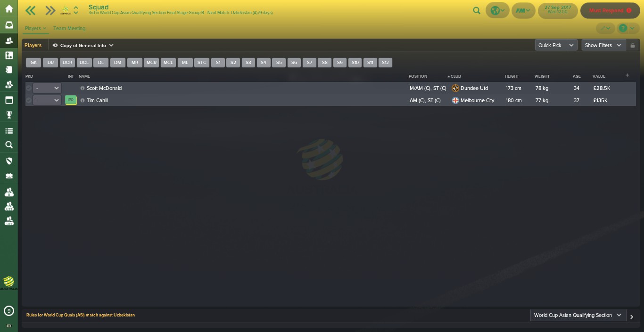Switch to Team Meeting tab
This screenshot has width=644, height=332.
pos(69,28)
